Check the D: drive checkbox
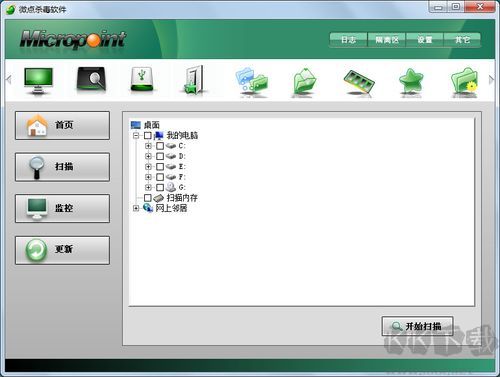This screenshot has width=500, height=377. tap(160, 156)
